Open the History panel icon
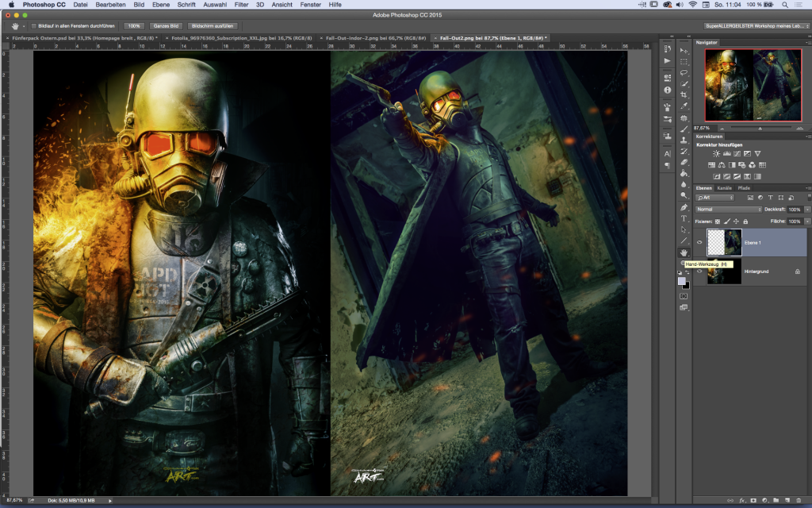Screen dimensions: 812x508 (667, 49)
